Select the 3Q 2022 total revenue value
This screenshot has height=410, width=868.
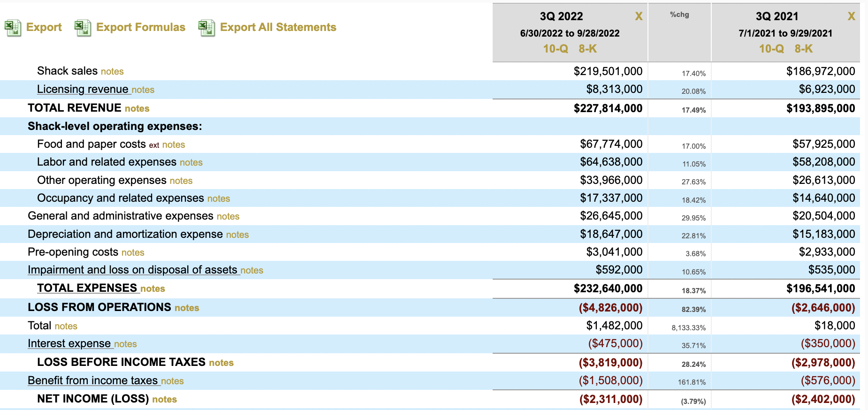click(608, 108)
